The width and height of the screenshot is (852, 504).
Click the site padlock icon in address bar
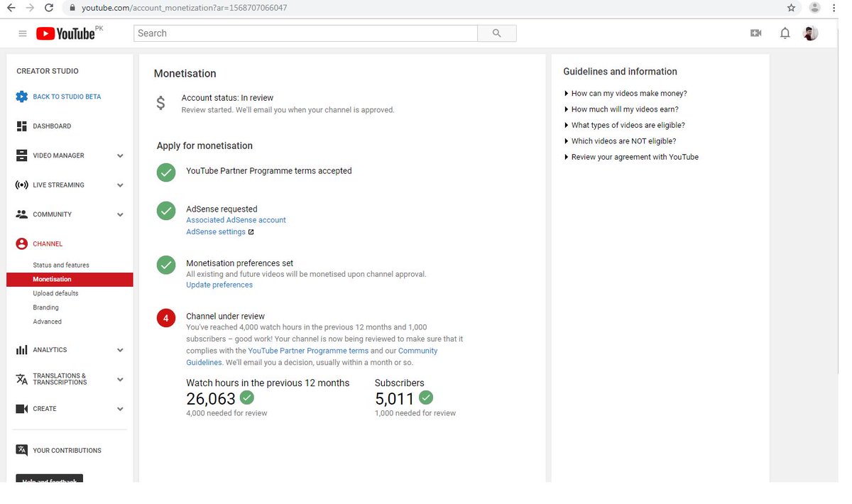pyautogui.click(x=71, y=8)
